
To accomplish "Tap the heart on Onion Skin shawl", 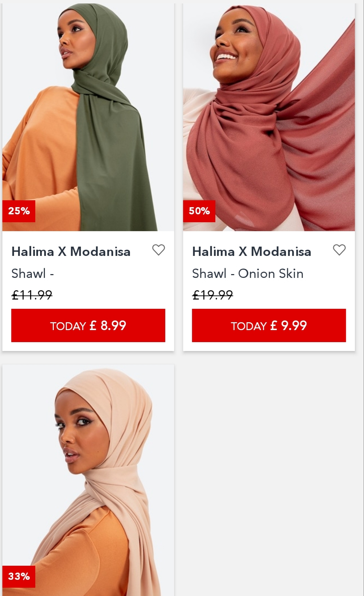I will 339,250.
